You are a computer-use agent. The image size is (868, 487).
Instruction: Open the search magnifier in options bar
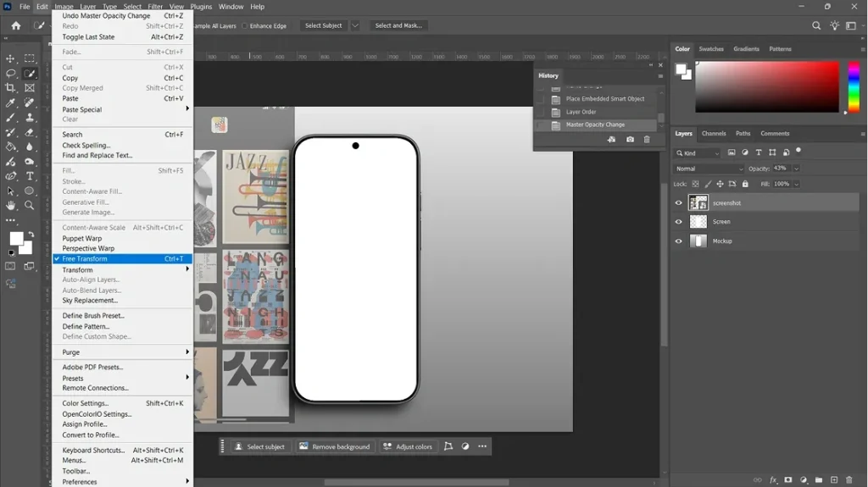tap(816, 25)
